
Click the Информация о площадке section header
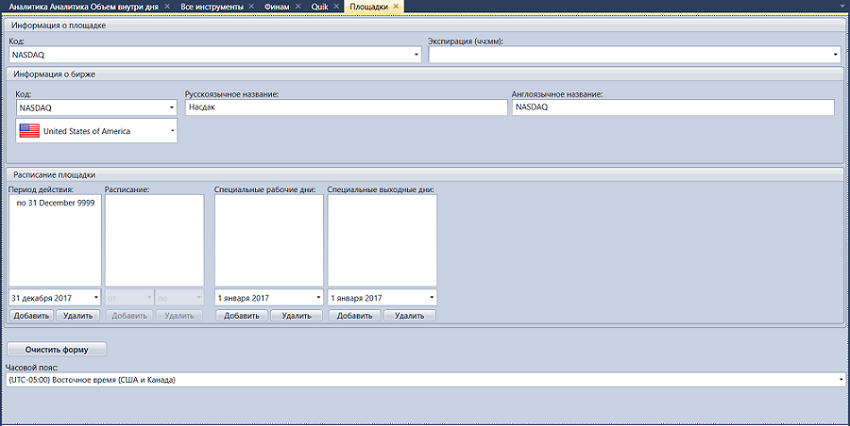tap(424, 25)
